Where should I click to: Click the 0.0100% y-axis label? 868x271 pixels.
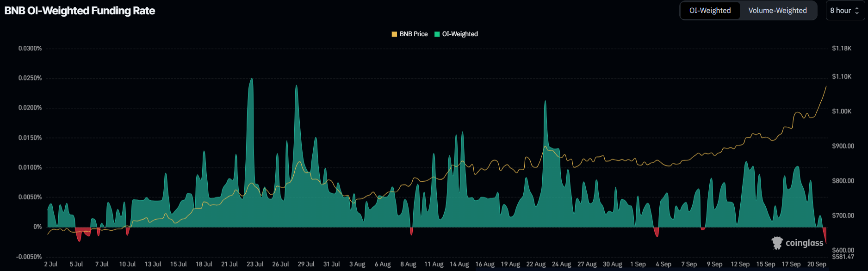coord(30,167)
